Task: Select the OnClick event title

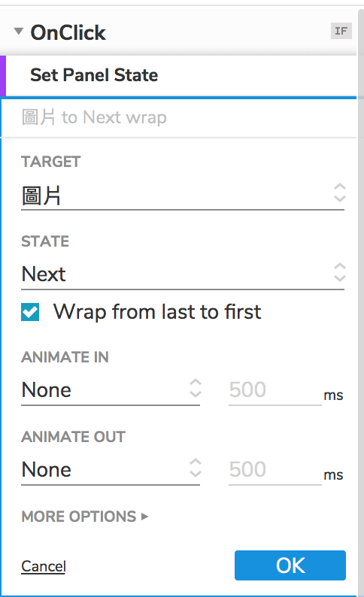Action: tap(68, 33)
